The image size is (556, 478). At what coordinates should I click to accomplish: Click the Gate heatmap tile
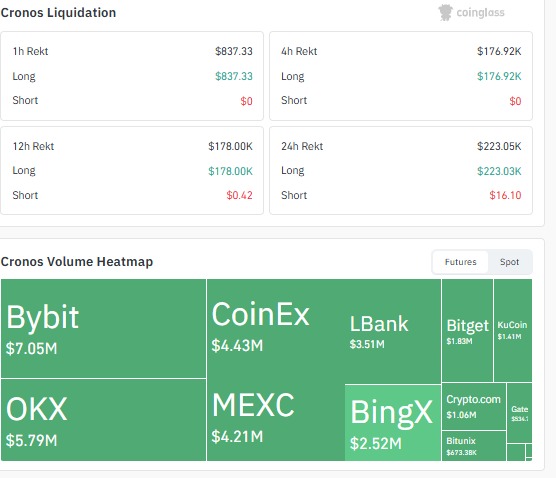tap(519, 413)
